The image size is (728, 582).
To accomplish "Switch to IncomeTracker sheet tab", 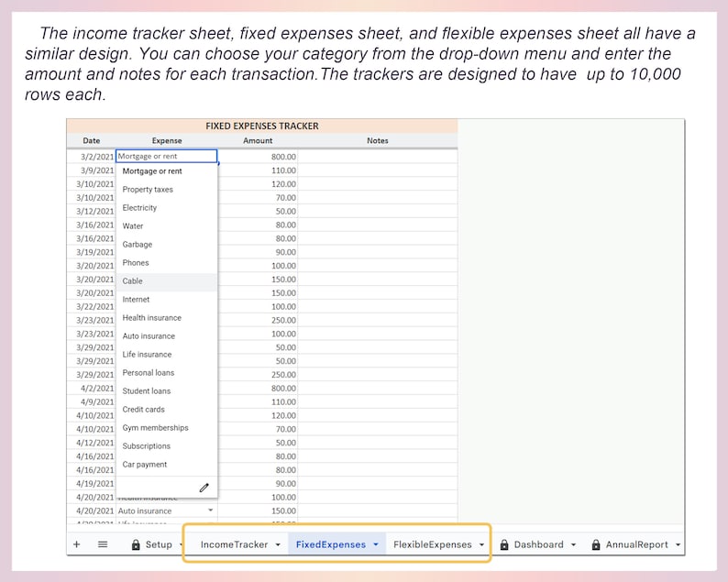I will tap(234, 544).
